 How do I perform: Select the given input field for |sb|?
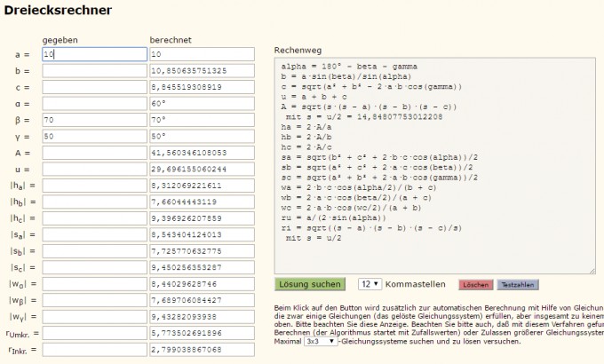(94, 251)
